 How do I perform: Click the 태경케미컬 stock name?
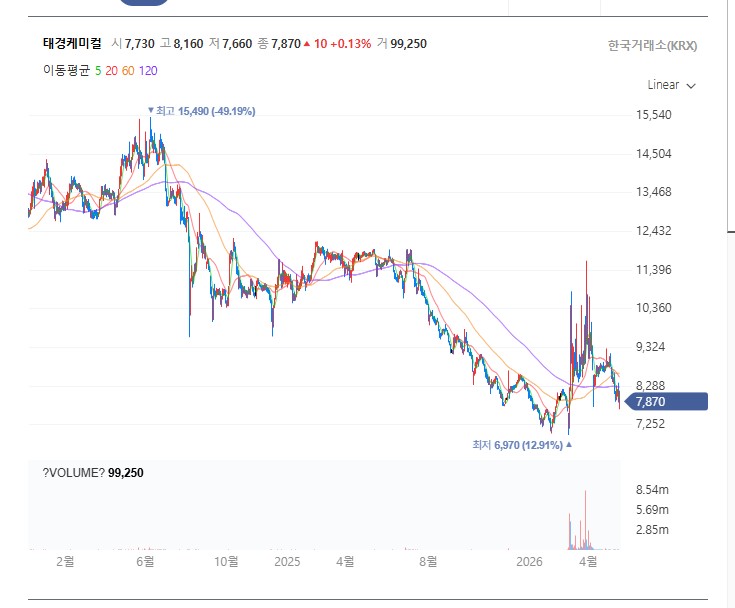72,44
